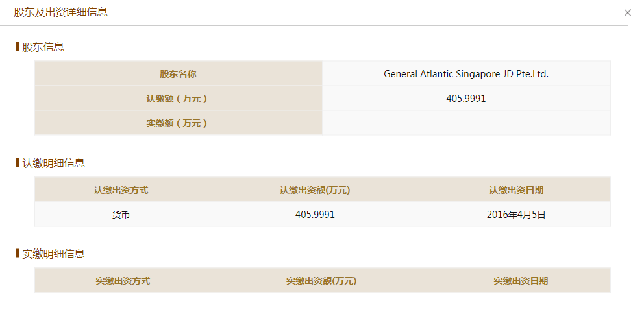Click the 认缴额（万元） label cell
This screenshot has height=323, width=644.
(x=179, y=98)
